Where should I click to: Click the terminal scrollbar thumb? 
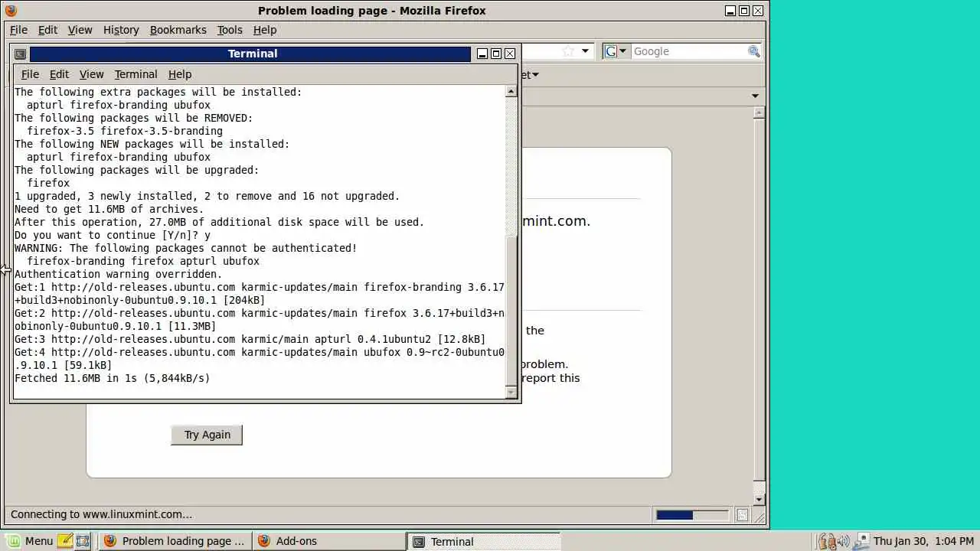[x=511, y=311]
